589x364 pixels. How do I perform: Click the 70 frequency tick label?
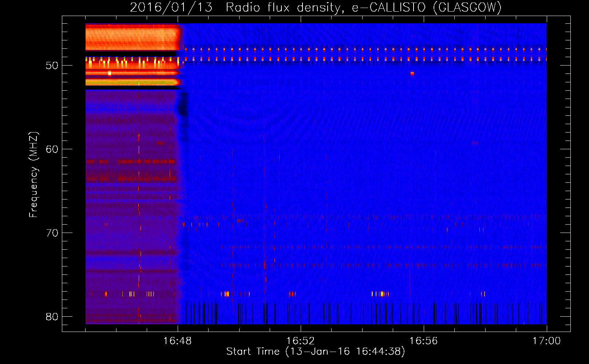click(x=52, y=233)
